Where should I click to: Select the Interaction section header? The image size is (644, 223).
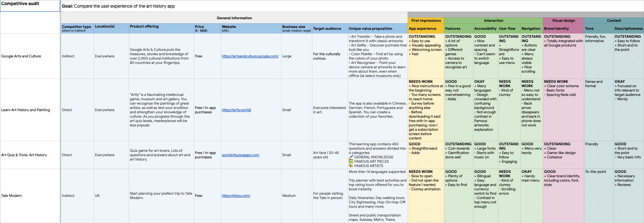tap(493, 21)
